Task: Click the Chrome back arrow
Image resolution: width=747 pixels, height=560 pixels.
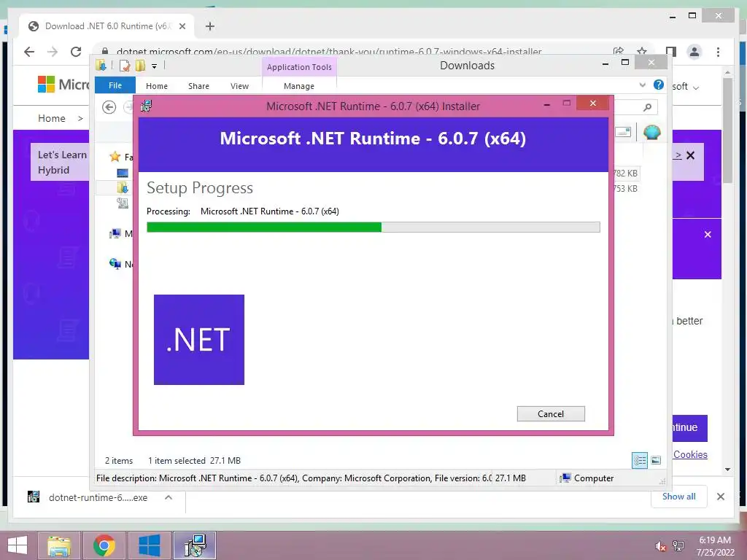Action: (x=29, y=52)
